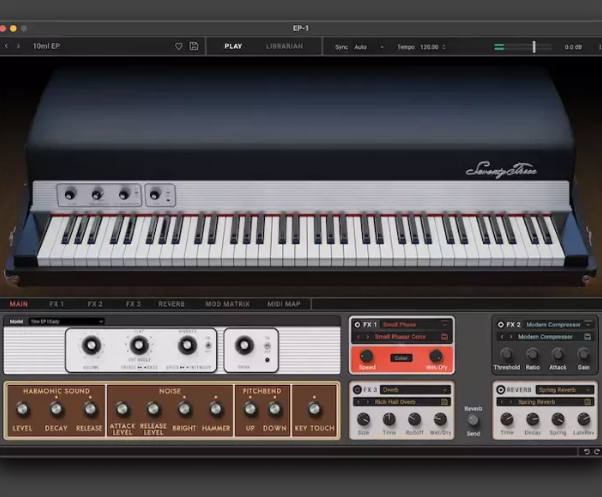Open the LIBRARIAN view
Viewport: 602px width, 497px height.
tap(284, 46)
